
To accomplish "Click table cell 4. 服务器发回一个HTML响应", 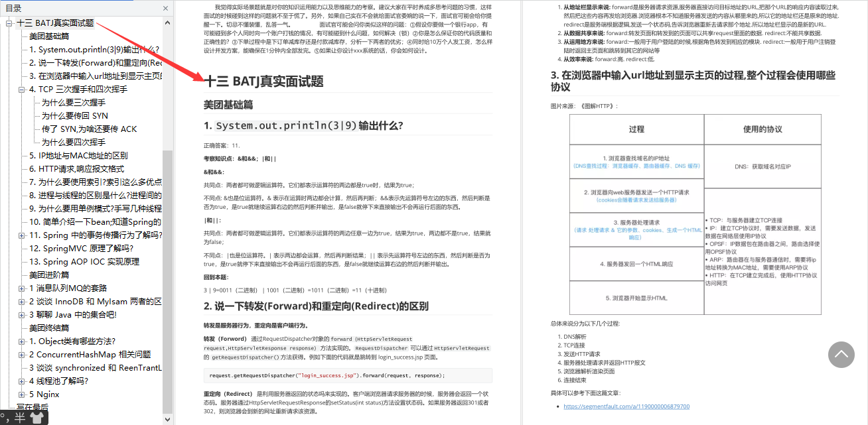I will coord(636,264).
